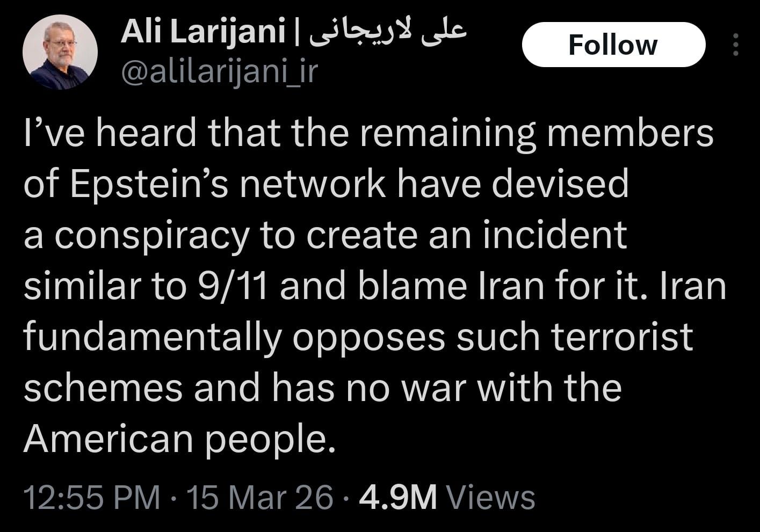Screen dimensions: 760x532
Task: Open the English display name Ali Larijani
Action: coord(203,32)
